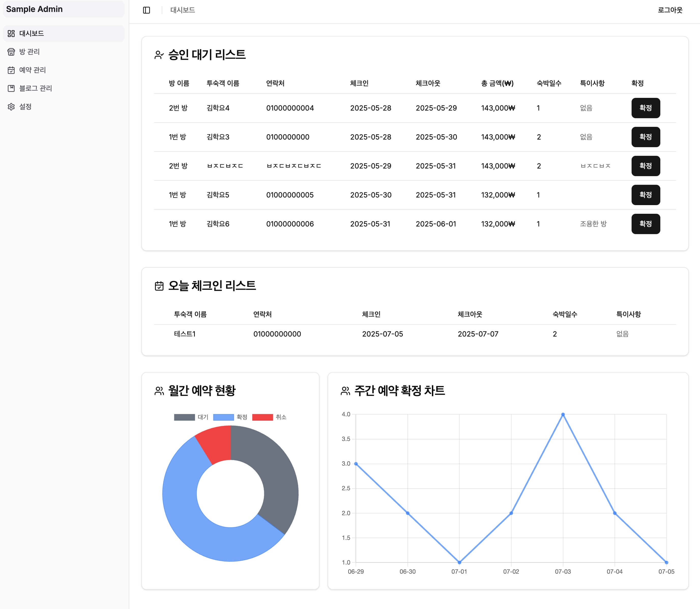Viewport: 700px width, 609px height.
Task: Click the 07-04 data point on chart
Action: click(615, 513)
